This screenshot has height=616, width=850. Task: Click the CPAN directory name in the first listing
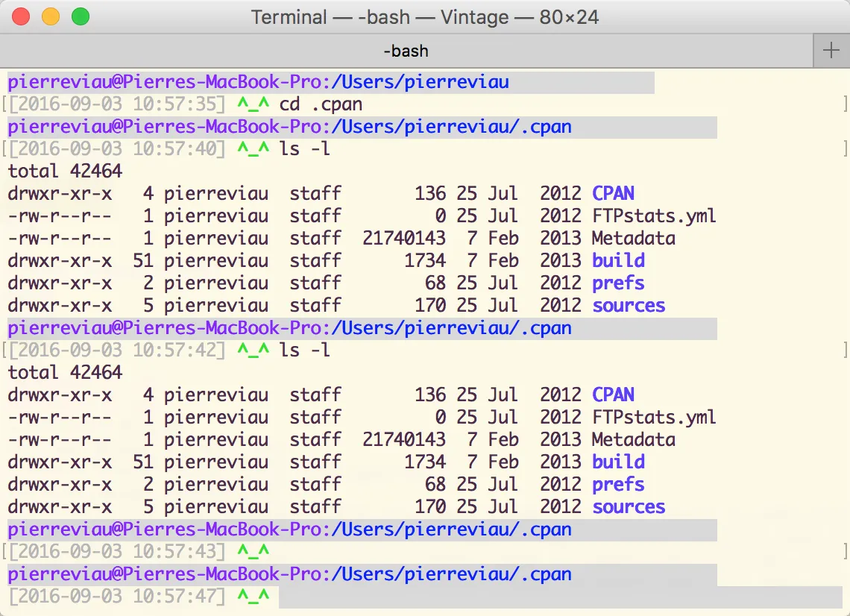613,194
